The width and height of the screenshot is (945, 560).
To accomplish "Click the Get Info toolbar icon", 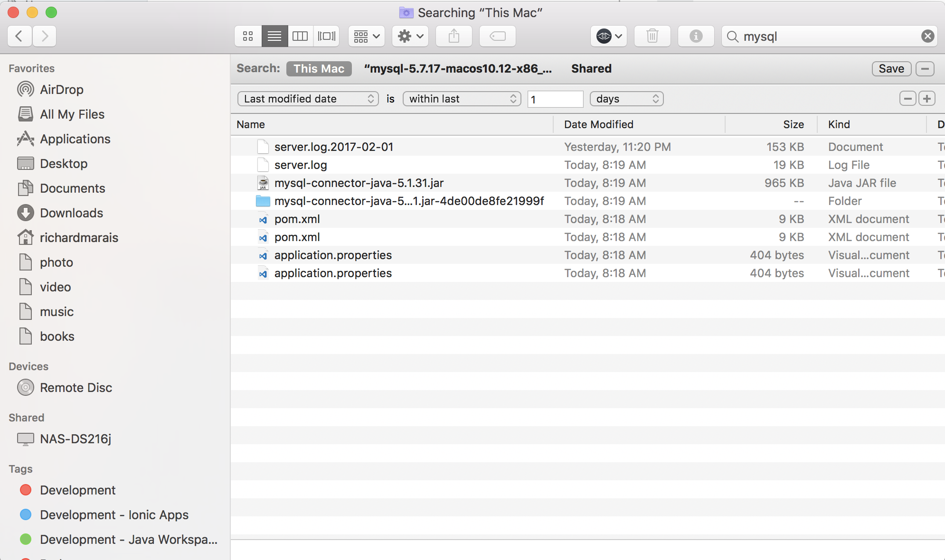I will (696, 36).
